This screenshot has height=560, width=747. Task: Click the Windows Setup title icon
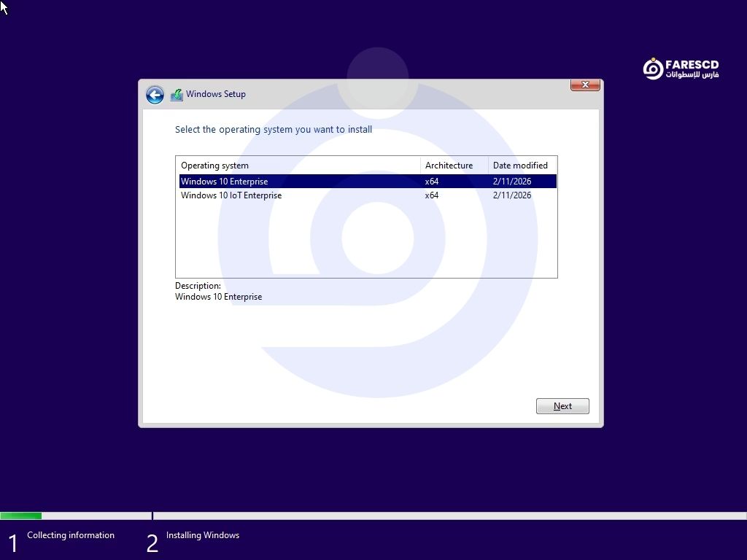(177, 95)
